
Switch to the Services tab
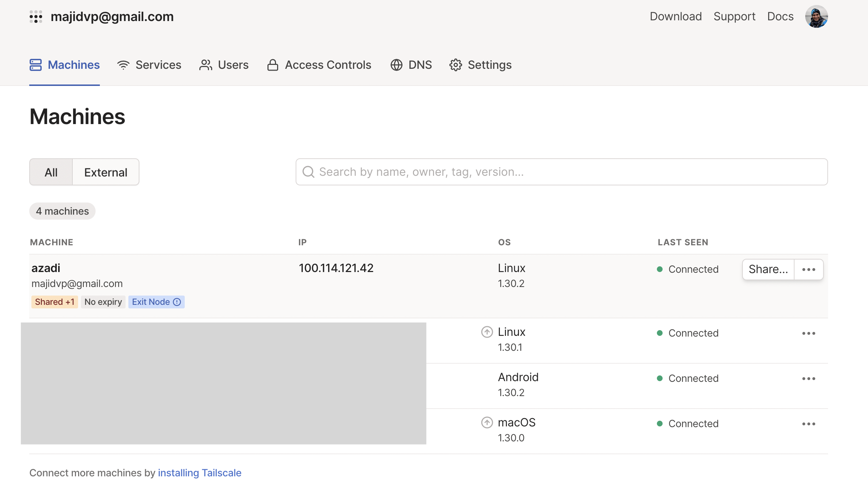tap(149, 65)
